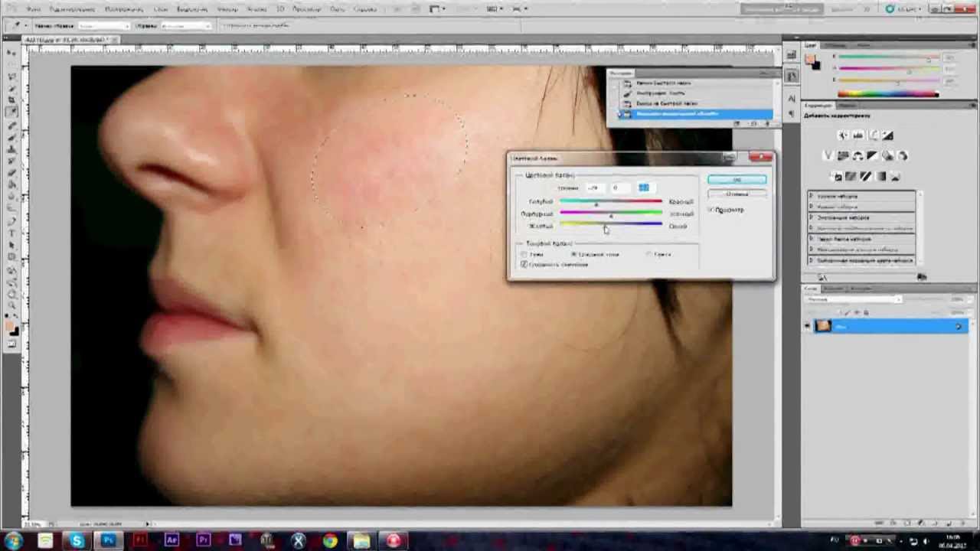Click the Отмена button in the Color Balance dialog

click(737, 194)
